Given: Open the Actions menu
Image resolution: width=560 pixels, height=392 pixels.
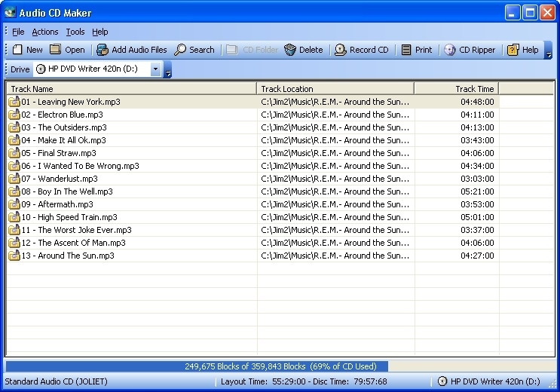Looking at the screenshot, I should [45, 32].
